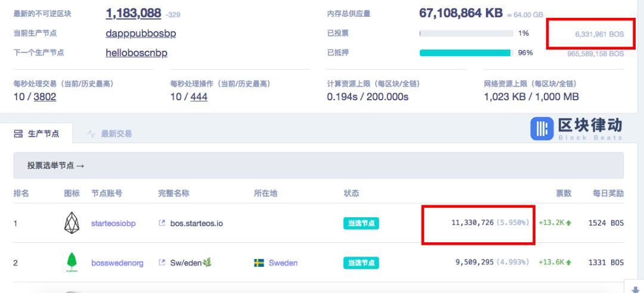Click the 已投票 1% progress bar
The height and width of the screenshot is (293, 644).
466,33
